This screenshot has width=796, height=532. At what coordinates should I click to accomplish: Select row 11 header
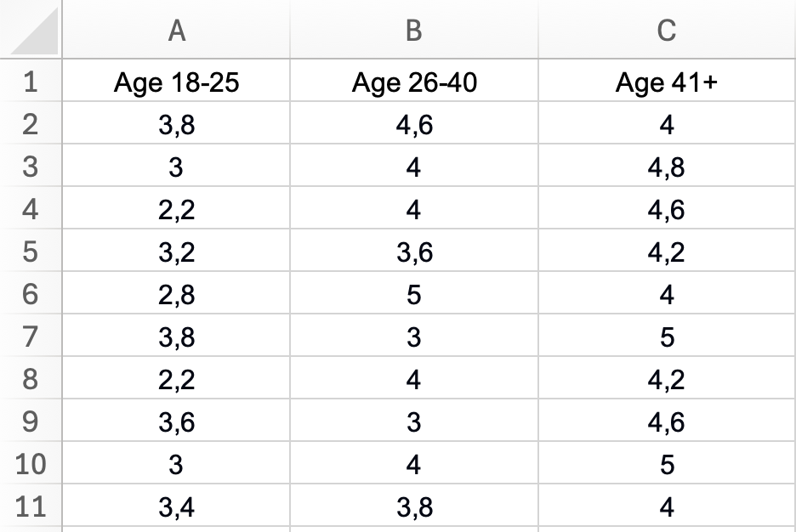[x=31, y=507]
